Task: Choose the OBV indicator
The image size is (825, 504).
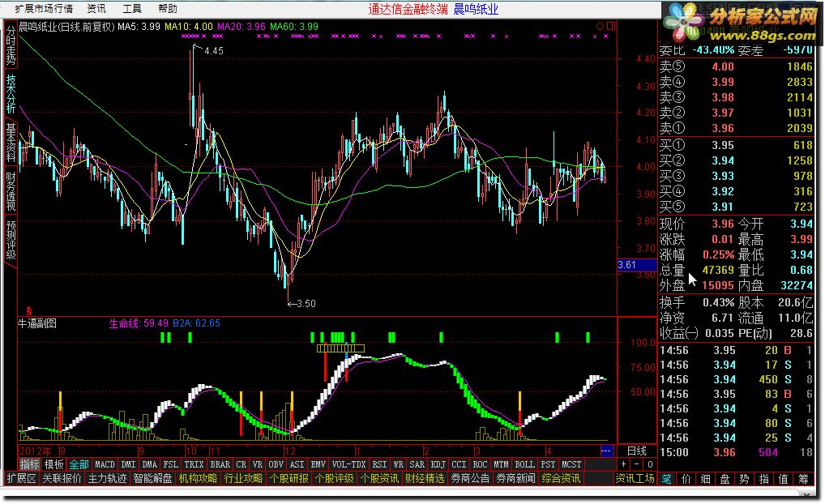Action: 276,464
